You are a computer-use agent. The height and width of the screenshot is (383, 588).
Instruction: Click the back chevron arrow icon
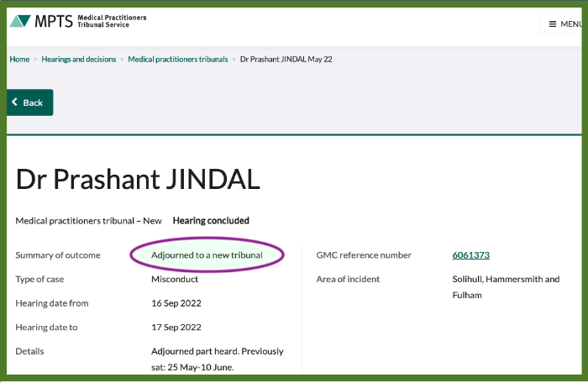tap(14, 102)
